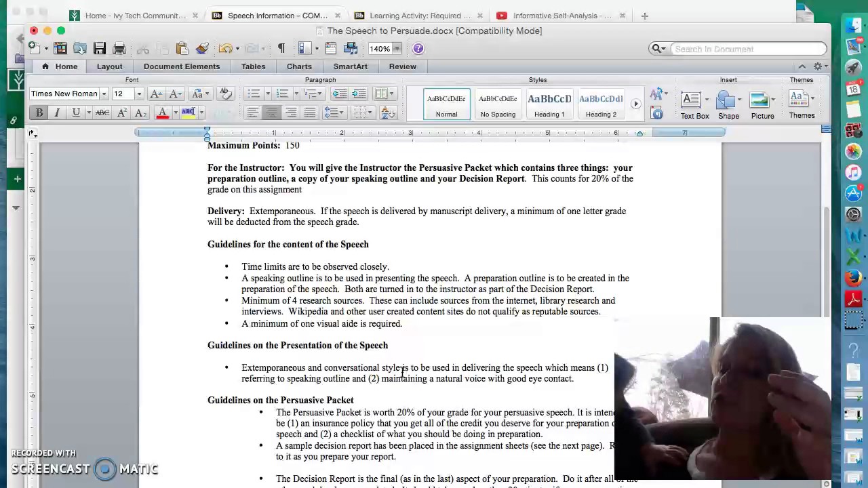Screen dimensions: 868x488
Task: Apply the Normal style
Action: click(x=446, y=104)
